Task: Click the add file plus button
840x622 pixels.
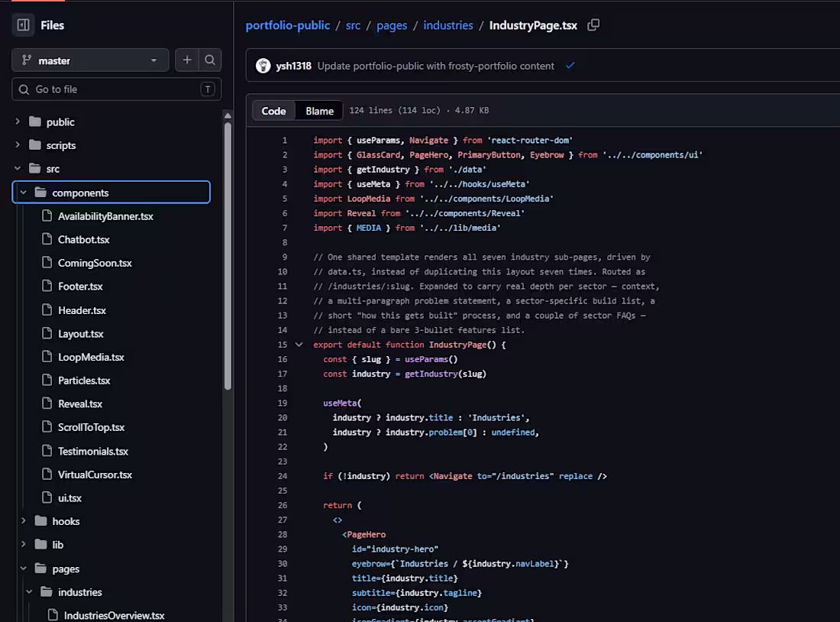Action: tap(187, 60)
